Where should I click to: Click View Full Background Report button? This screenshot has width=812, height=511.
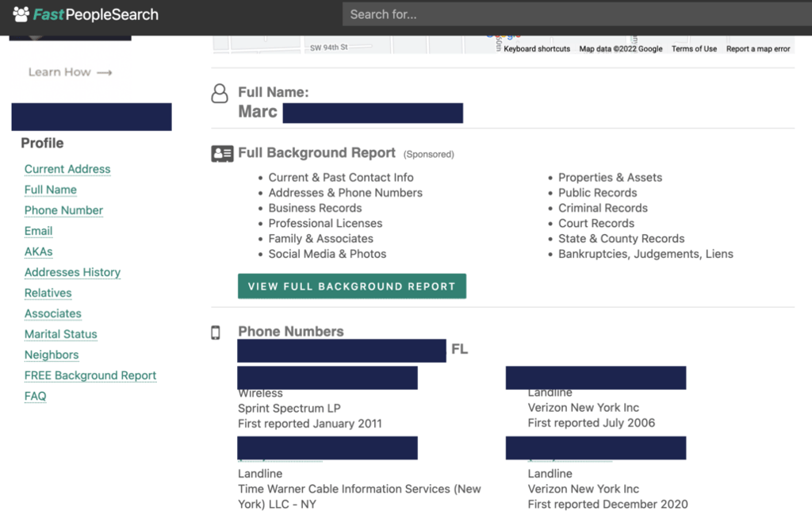coord(352,286)
